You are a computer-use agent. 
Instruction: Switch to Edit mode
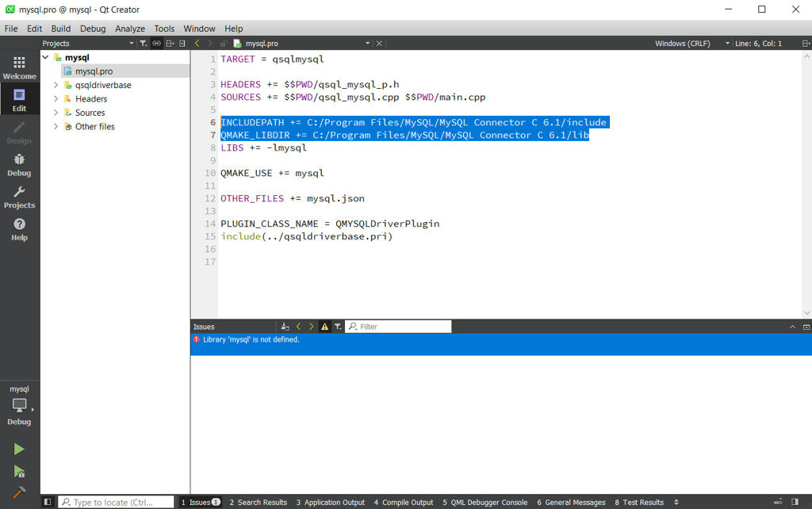click(19, 100)
